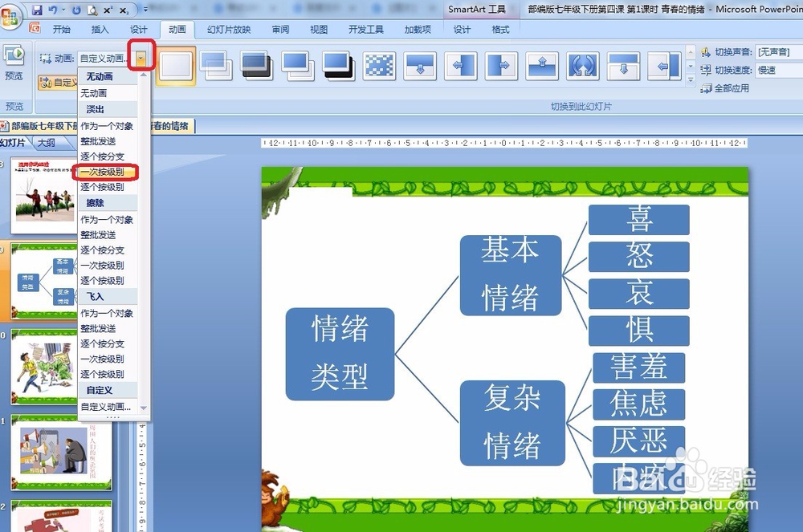The width and height of the screenshot is (803, 532).
Task: Select the No Transition thumbnail
Action: click(x=176, y=66)
